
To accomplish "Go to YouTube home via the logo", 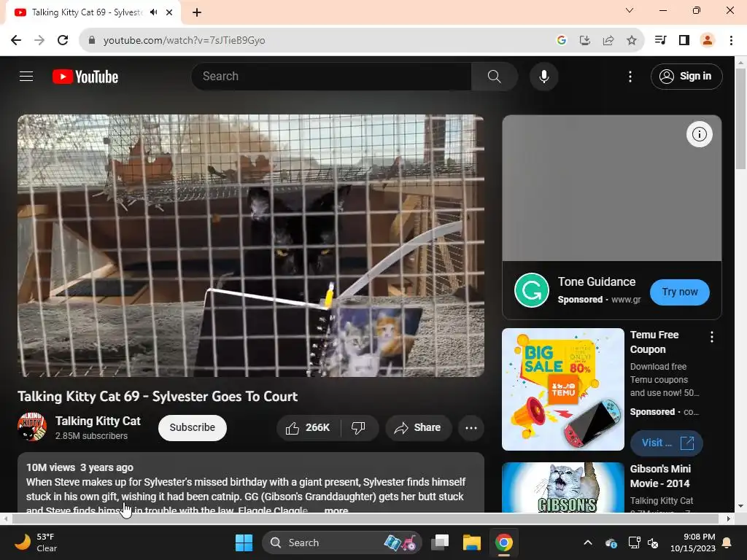I will (85, 77).
